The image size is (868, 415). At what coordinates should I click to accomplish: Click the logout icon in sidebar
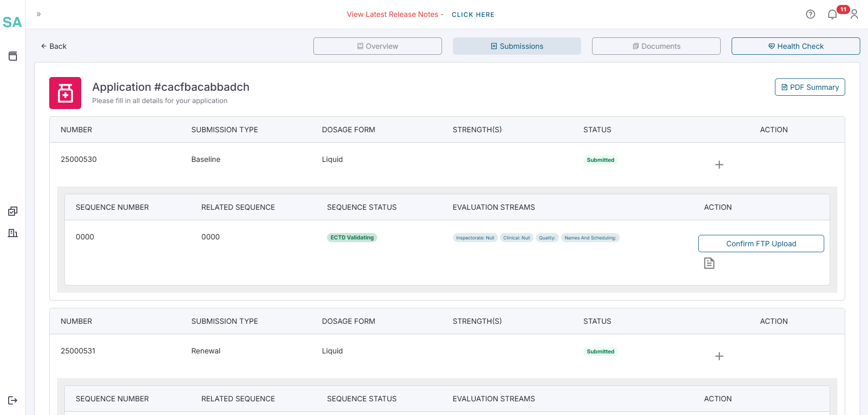pos(13,400)
